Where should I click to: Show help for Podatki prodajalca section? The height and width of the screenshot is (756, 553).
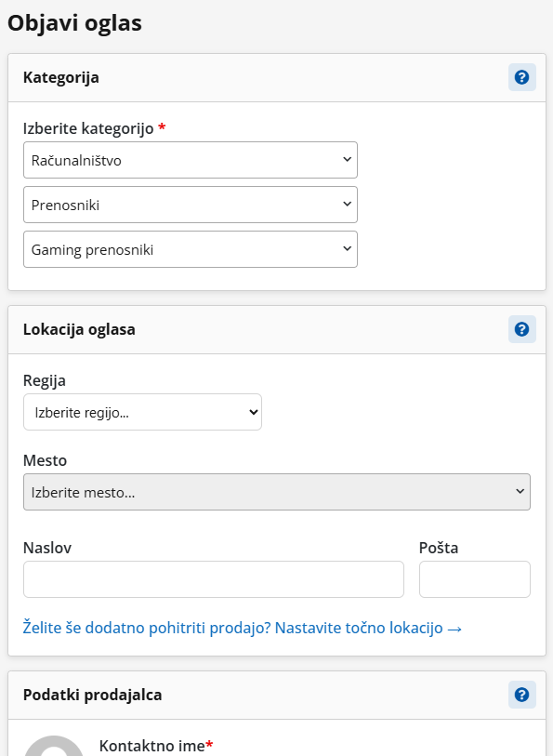pos(522,695)
